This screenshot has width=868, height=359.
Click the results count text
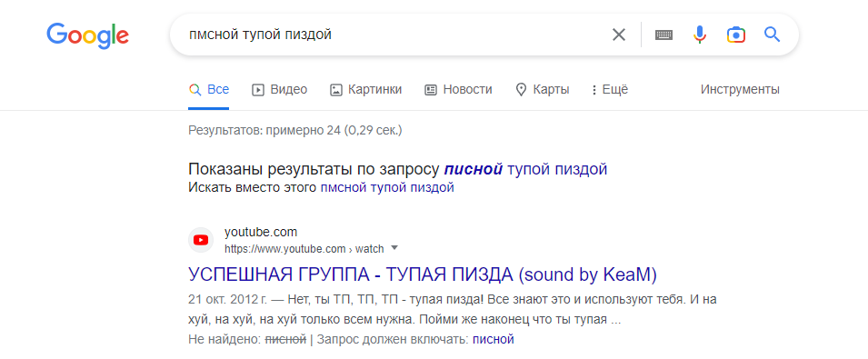click(x=295, y=131)
